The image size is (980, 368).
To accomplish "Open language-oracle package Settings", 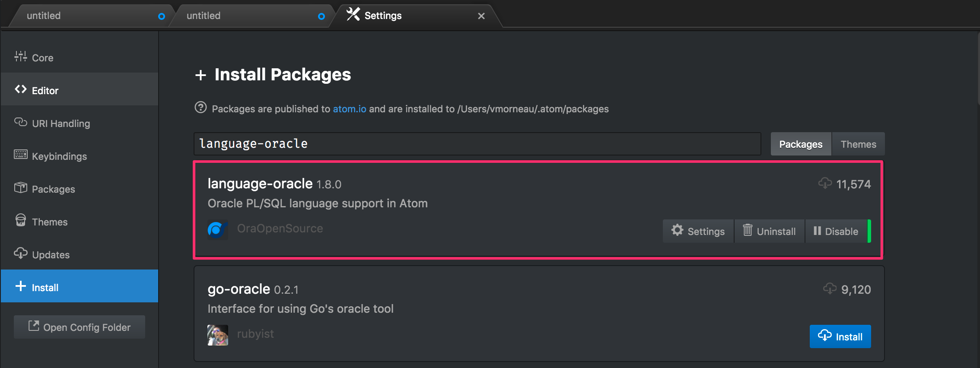I will tap(698, 231).
